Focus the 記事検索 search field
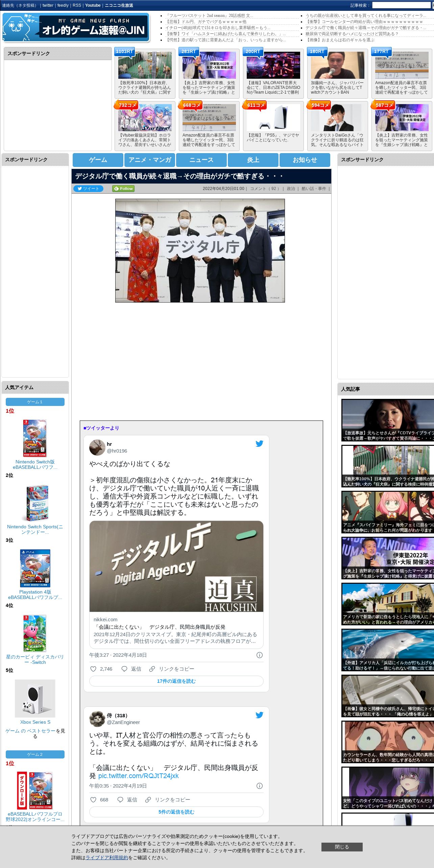434x868 pixels. 401,5
